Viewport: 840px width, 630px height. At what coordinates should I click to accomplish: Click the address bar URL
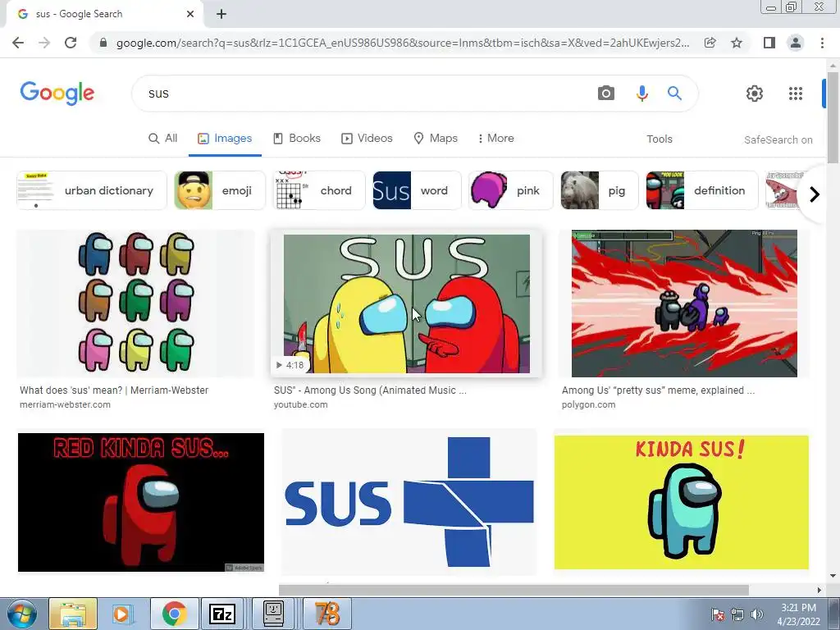[403, 43]
